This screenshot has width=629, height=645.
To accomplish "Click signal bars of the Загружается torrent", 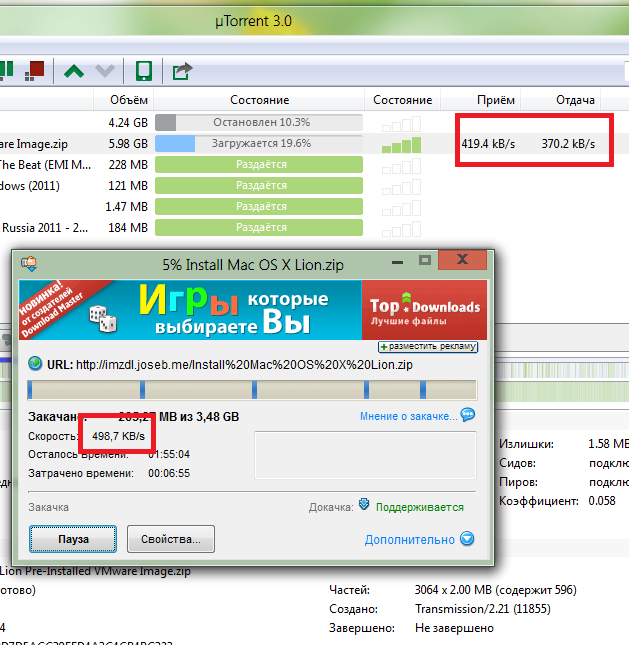I will (402, 145).
